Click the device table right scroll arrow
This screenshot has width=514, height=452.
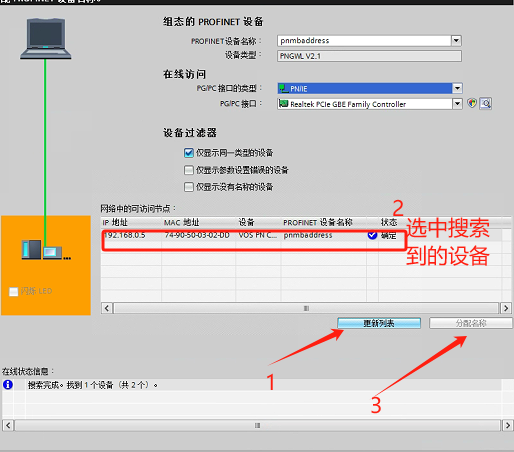tap(506, 308)
